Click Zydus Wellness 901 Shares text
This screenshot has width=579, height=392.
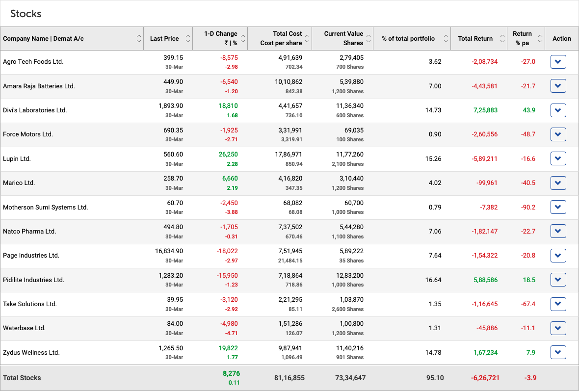point(350,357)
